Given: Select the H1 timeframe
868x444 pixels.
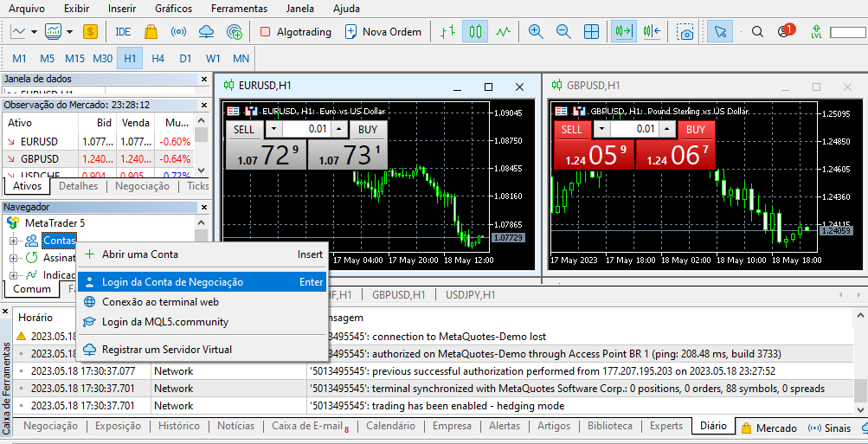Looking at the screenshot, I should [130, 58].
